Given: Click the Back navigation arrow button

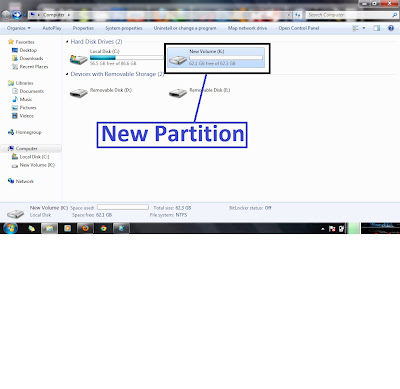Looking at the screenshot, I should (6, 15).
